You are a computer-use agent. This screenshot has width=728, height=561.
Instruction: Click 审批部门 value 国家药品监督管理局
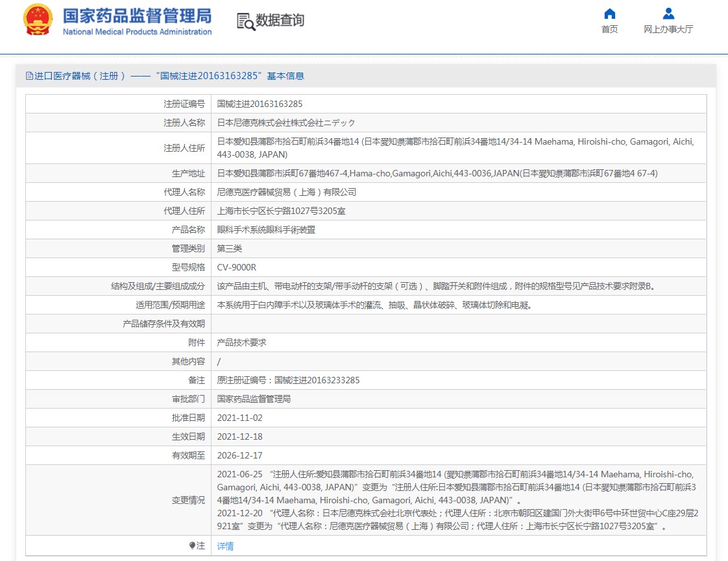[254, 399]
